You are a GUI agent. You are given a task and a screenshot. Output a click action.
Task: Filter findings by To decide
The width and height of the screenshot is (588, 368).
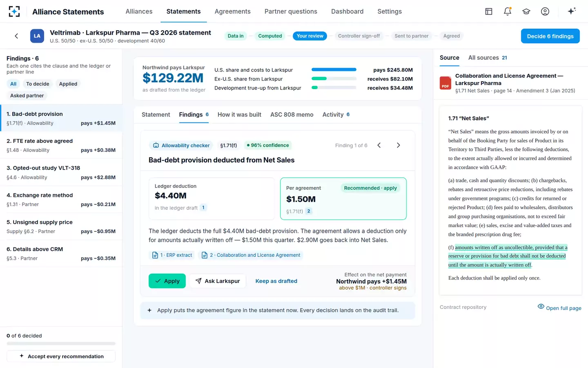pos(38,84)
